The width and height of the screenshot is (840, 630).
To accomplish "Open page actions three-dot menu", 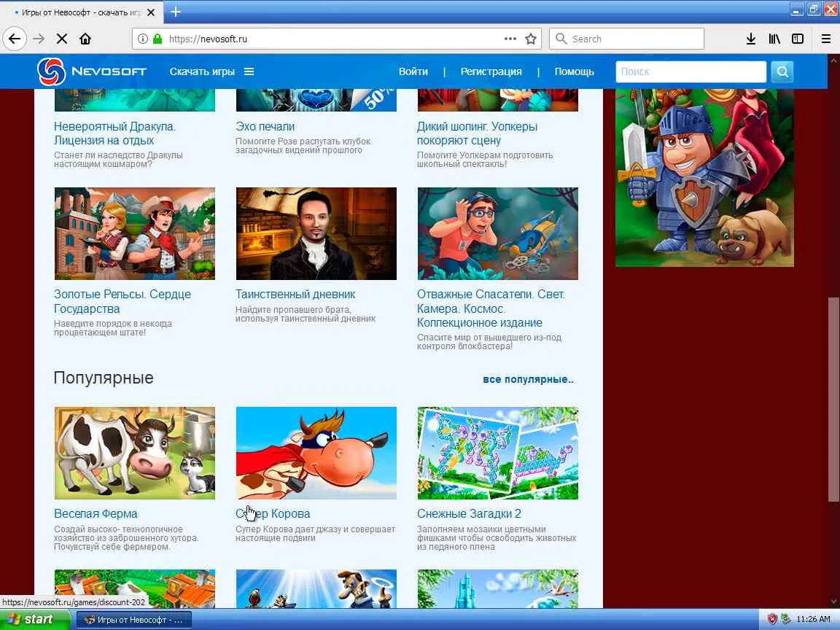I will (x=510, y=39).
